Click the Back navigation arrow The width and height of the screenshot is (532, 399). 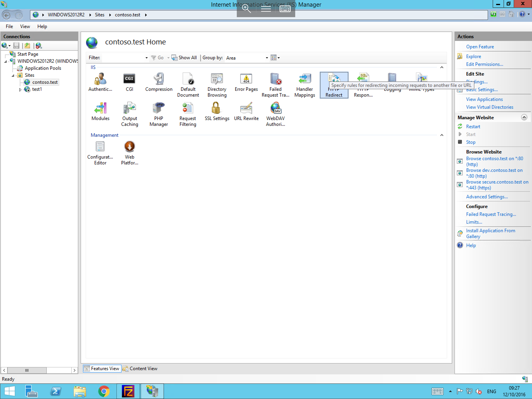point(6,15)
